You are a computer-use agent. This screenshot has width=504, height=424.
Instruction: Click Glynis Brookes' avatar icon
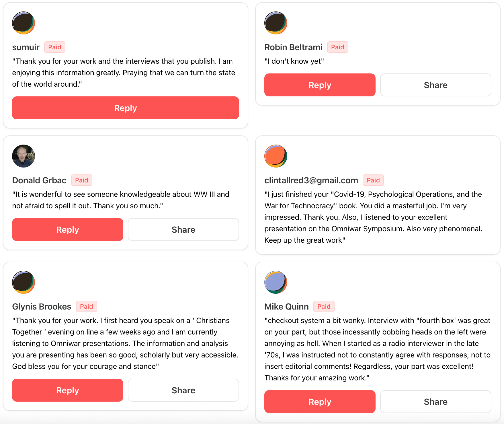click(24, 282)
